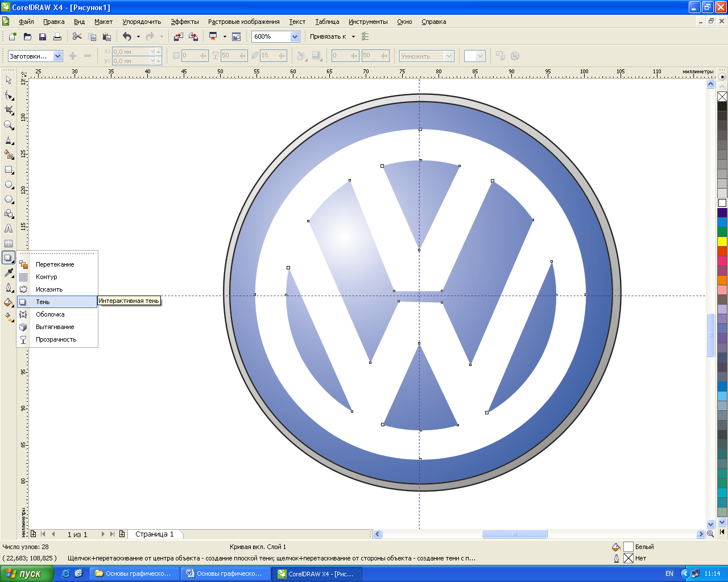Create a new document
Image resolution: width=728 pixels, height=582 pixels.
click(13, 36)
